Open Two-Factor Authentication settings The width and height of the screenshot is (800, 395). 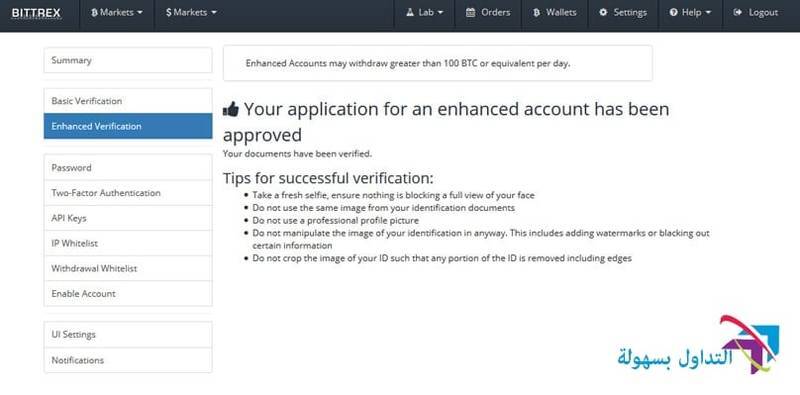[128, 193]
